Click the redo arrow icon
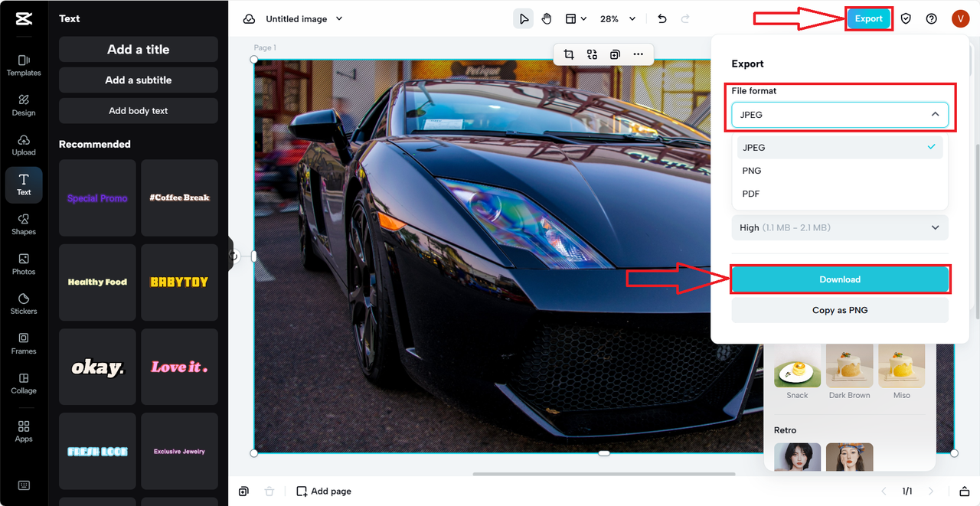The image size is (980, 506). coord(685,19)
